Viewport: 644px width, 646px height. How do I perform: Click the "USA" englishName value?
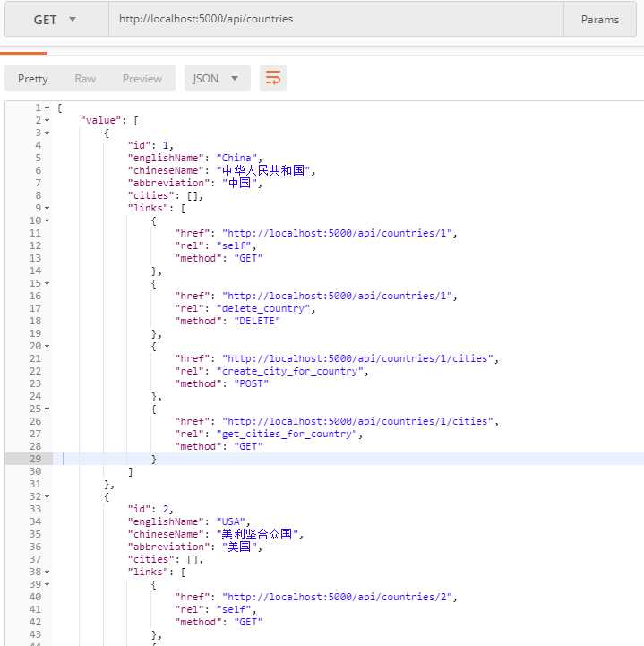tap(231, 522)
